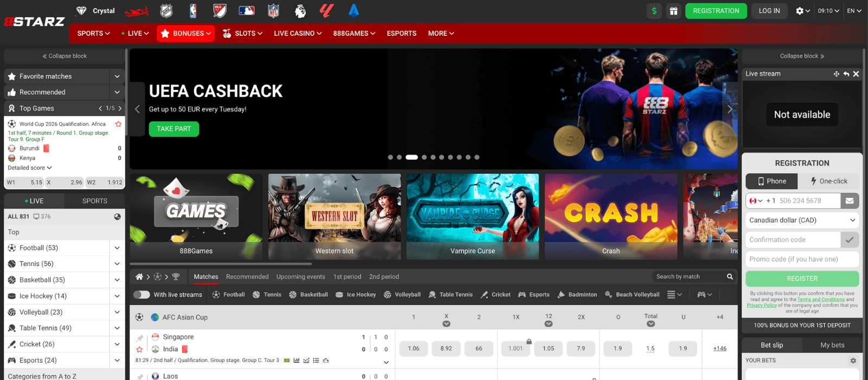Open the Terms and Conditions link
Screen dimensions: 868x380
point(821,300)
